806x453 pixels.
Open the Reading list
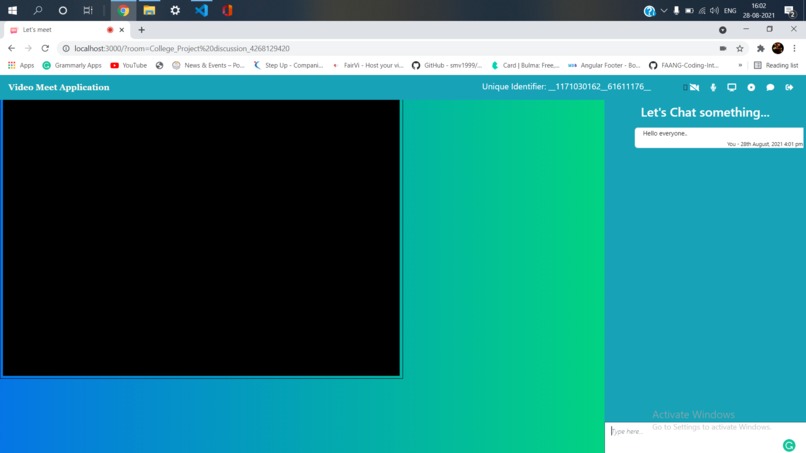(776, 65)
